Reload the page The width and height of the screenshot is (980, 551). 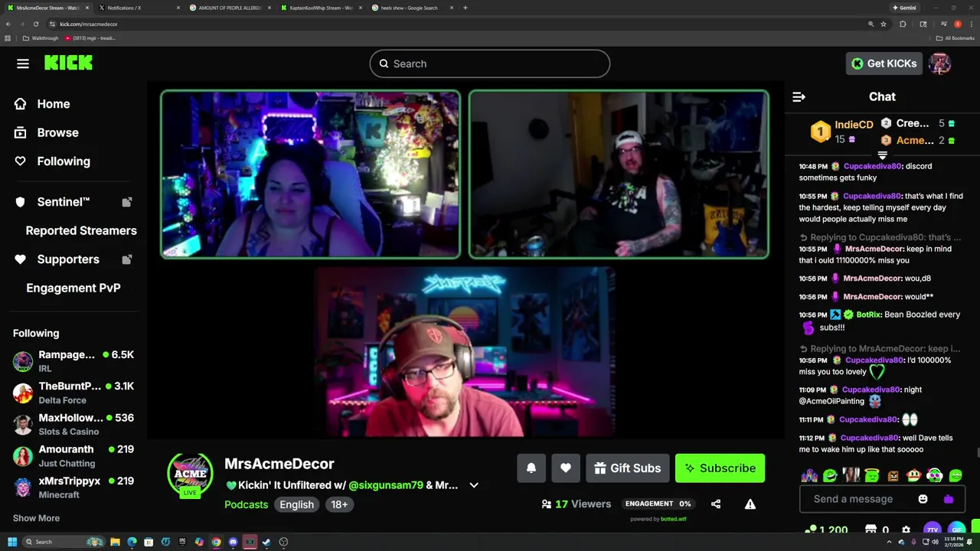[x=35, y=24]
